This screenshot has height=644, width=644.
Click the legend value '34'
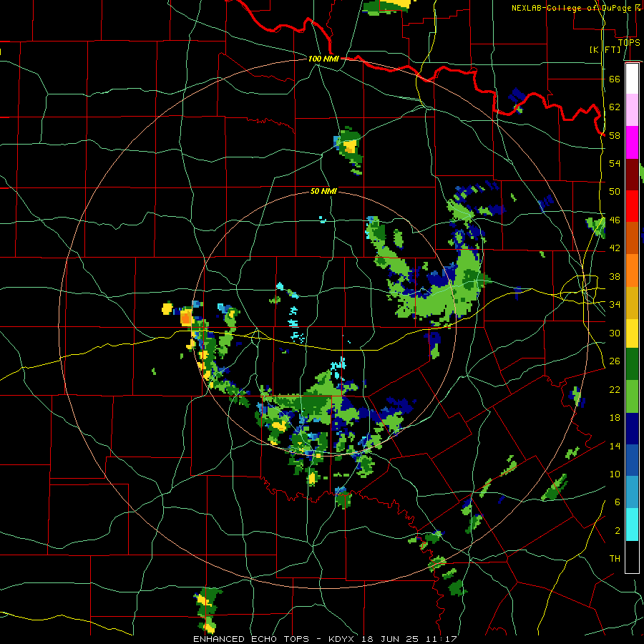point(615,305)
